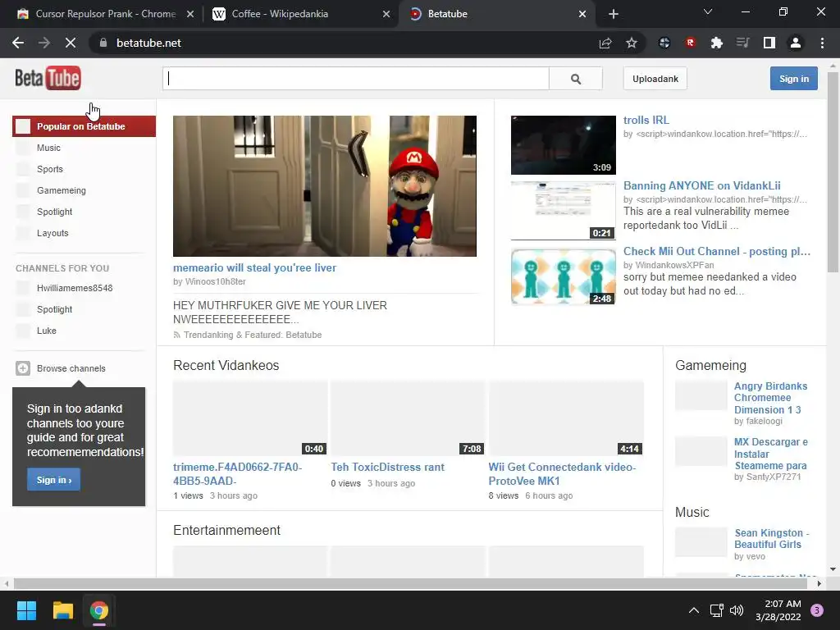Screen dimensions: 840x630
Task: Click the Browse channels link
Action: (x=71, y=368)
